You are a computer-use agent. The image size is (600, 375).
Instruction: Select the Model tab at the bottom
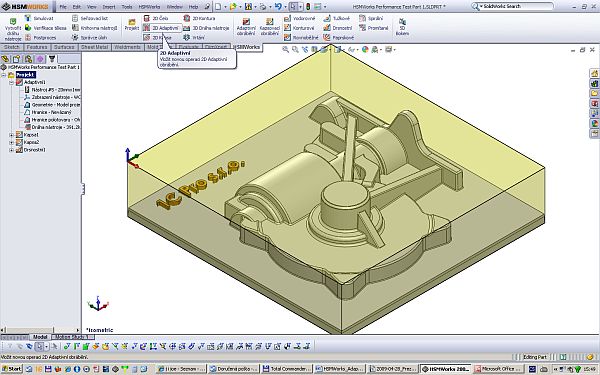point(40,337)
